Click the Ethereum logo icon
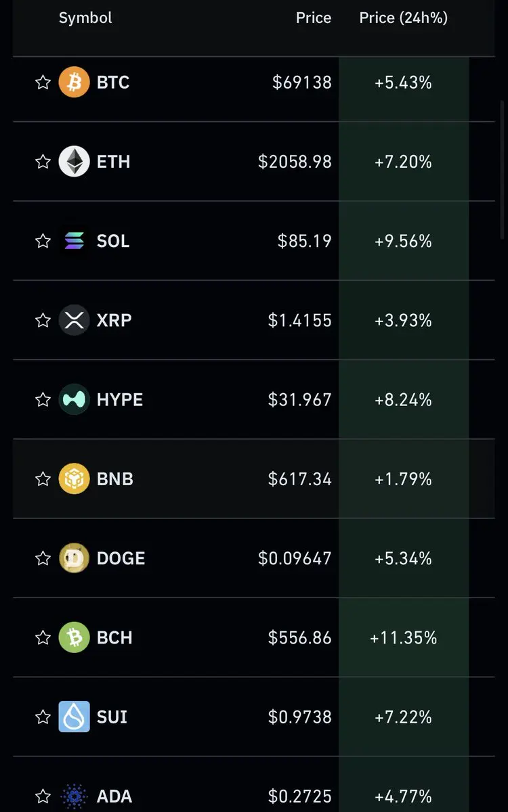The width and height of the screenshot is (508, 812). (x=74, y=162)
